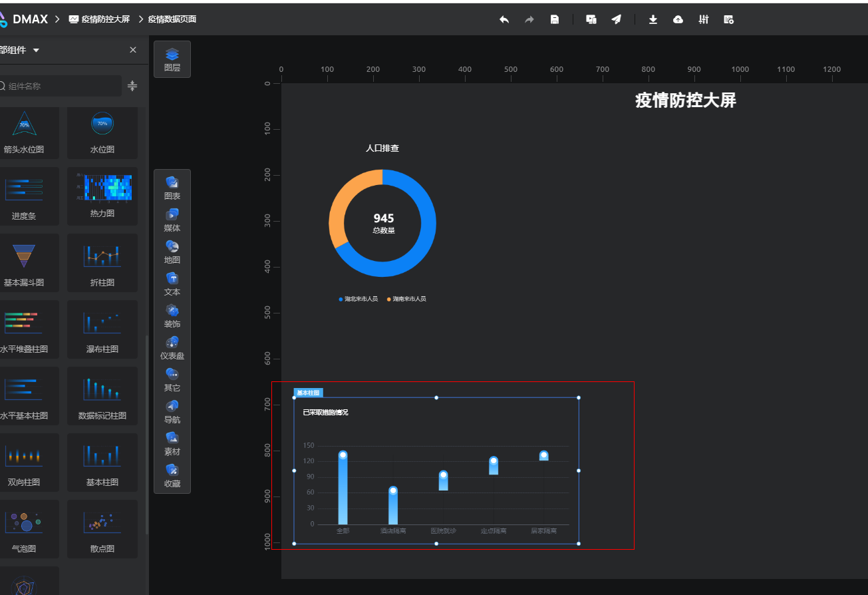Pick the 折柱图 component thumbnail
The image size is (868, 595).
click(102, 263)
